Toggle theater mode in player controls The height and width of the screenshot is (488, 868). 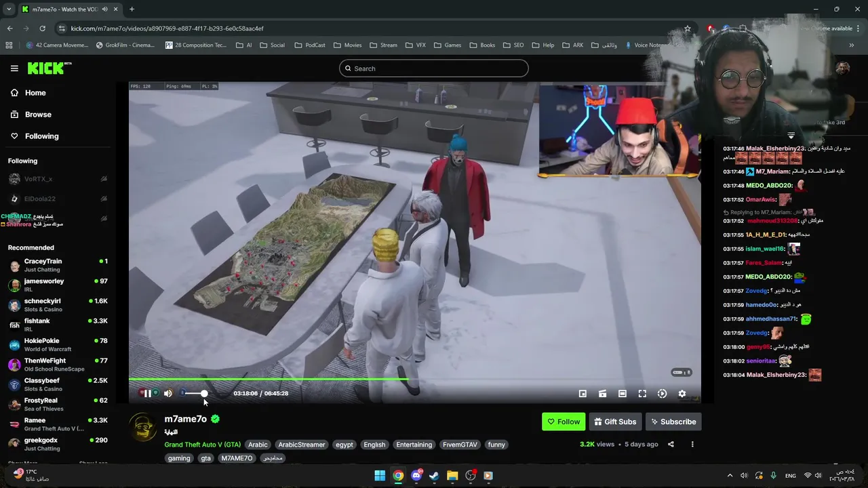click(623, 393)
